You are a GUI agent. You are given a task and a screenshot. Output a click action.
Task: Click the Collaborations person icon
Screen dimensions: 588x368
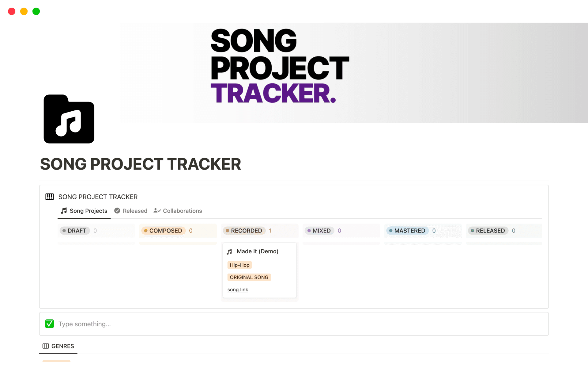(x=157, y=211)
